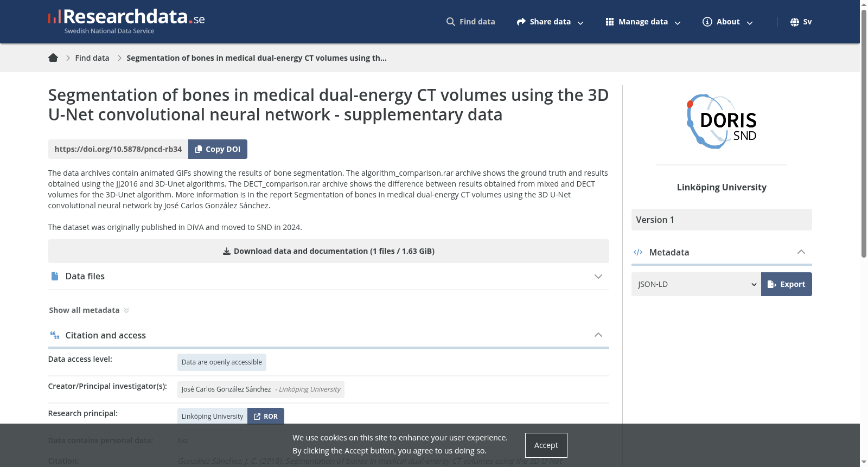
Task: Click the Find data search icon
Action: [451, 22]
